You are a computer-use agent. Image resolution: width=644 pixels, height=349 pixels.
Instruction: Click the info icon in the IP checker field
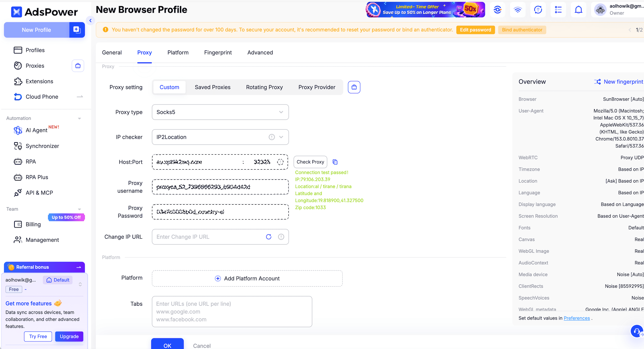coord(271,137)
